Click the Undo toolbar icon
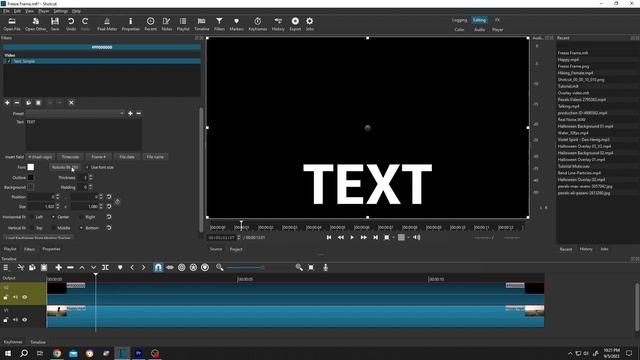Screen dimensions: 640x360 (71, 24)
